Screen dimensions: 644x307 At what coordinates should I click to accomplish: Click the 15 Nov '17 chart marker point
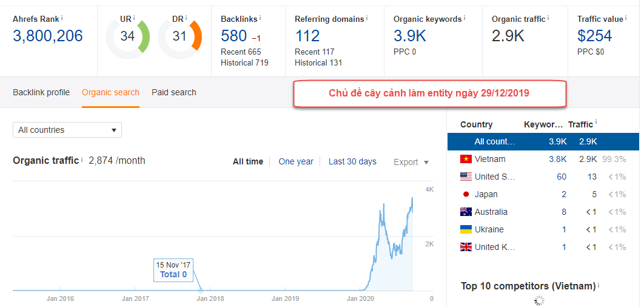point(201,291)
